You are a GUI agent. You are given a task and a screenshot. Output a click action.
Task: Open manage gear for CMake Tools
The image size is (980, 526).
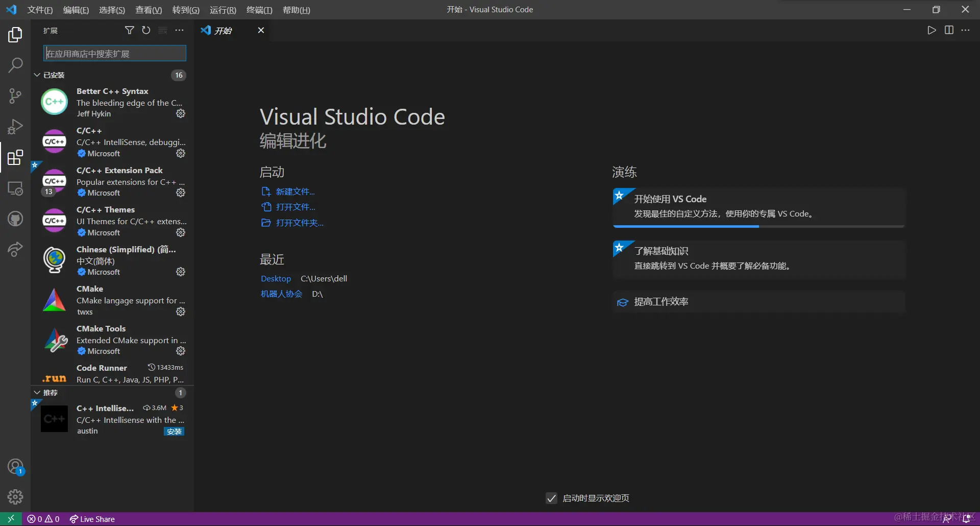coord(181,351)
